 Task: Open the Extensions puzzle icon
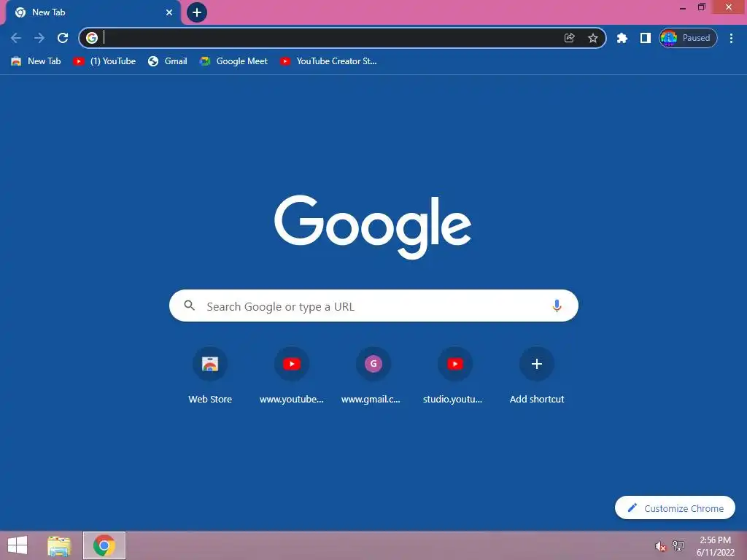[x=622, y=38]
